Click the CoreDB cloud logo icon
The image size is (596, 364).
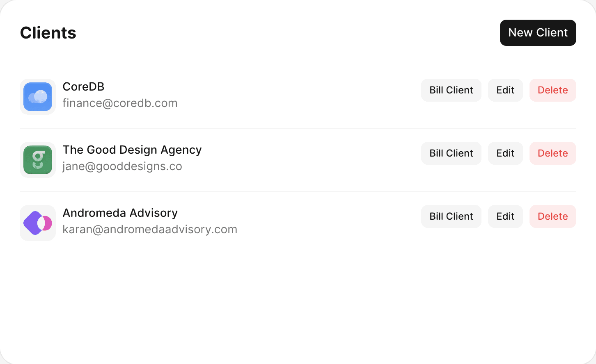click(x=38, y=97)
